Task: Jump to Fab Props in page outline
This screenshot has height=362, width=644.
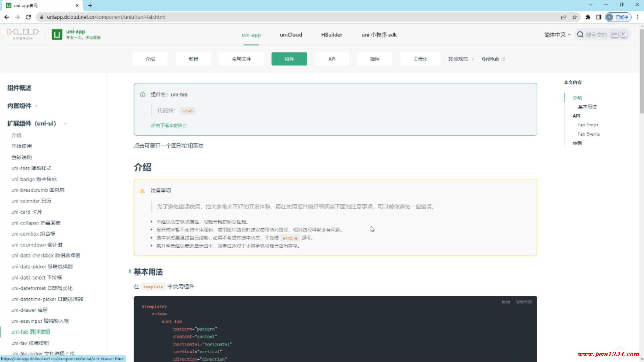Action: point(588,125)
